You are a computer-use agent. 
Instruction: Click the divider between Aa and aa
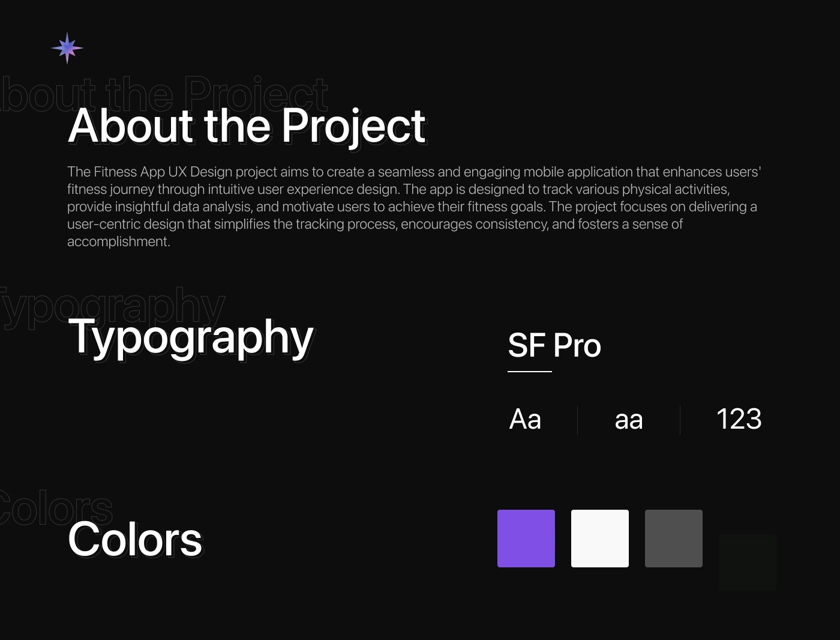(577, 420)
